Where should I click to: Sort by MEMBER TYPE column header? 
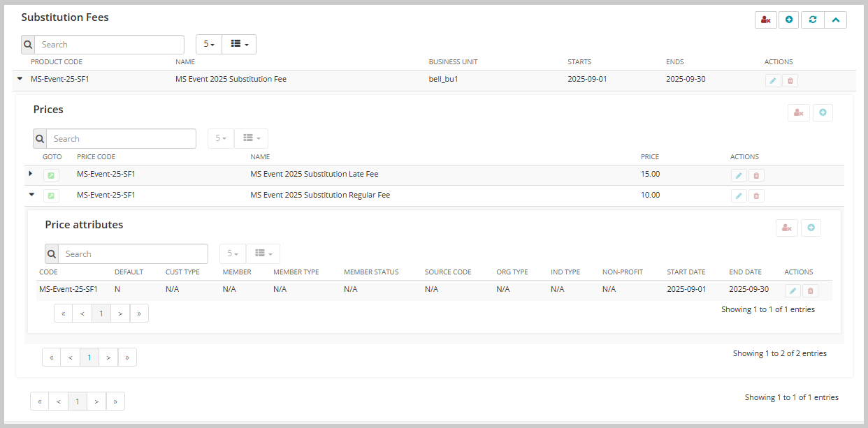click(x=297, y=272)
